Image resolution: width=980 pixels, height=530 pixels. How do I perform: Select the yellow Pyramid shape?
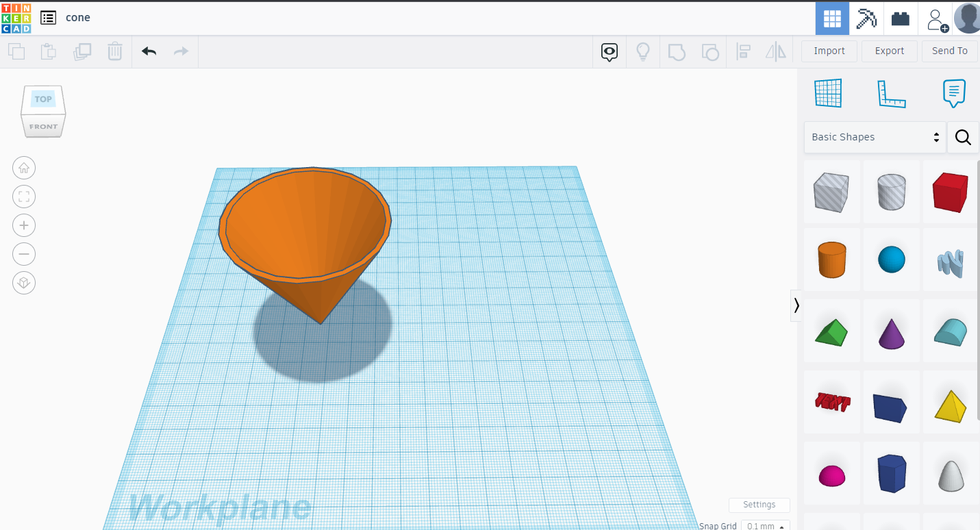click(951, 406)
